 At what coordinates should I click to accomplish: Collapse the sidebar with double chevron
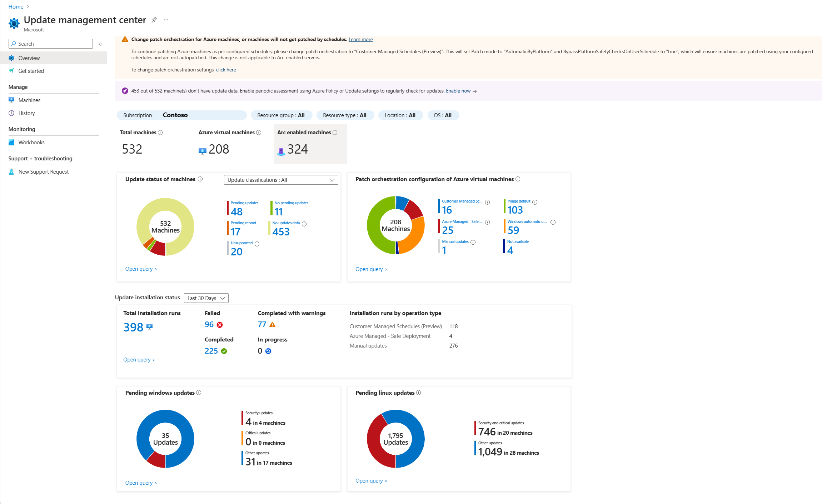(x=101, y=44)
